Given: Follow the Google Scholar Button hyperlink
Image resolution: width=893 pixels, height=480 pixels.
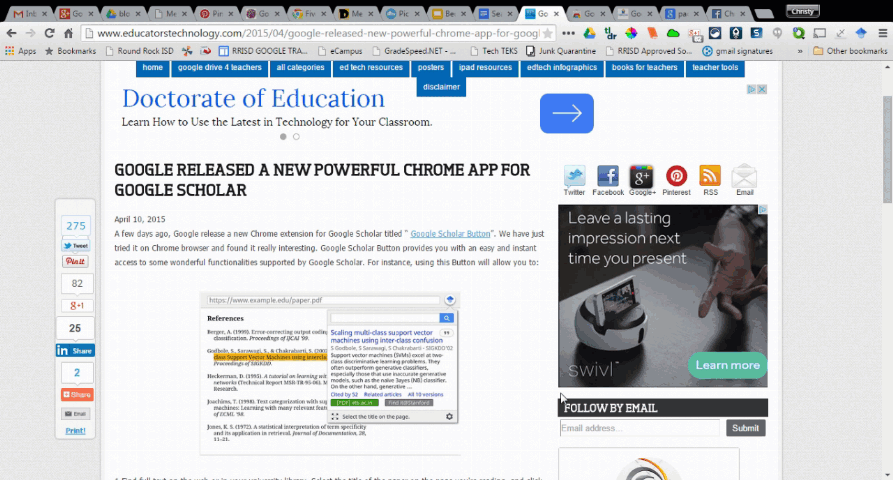Looking at the screenshot, I should click(450, 234).
